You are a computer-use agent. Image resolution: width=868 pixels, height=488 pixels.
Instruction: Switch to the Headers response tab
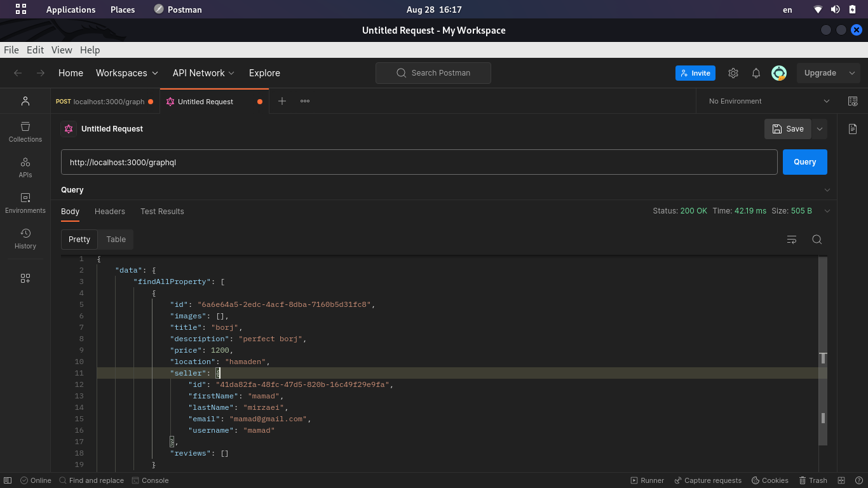pos(110,212)
